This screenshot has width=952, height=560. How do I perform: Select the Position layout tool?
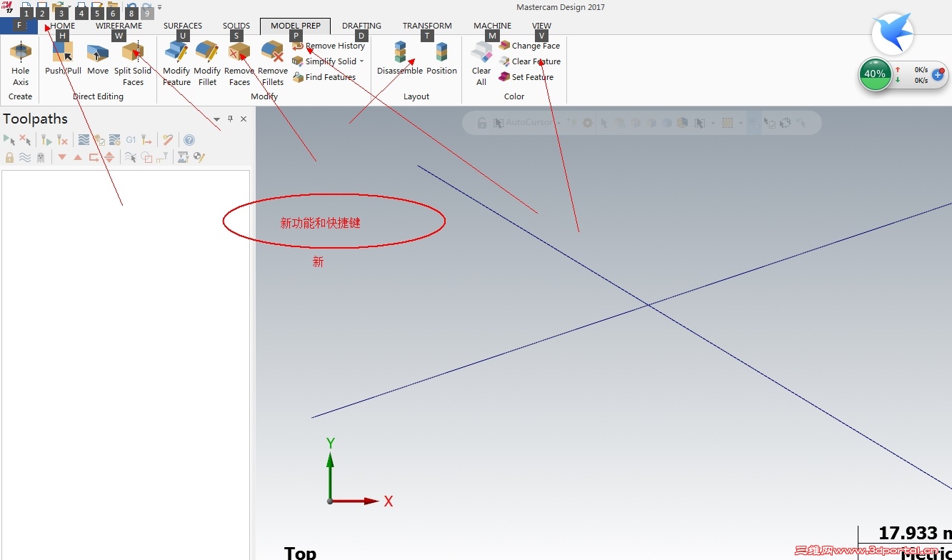coord(442,59)
